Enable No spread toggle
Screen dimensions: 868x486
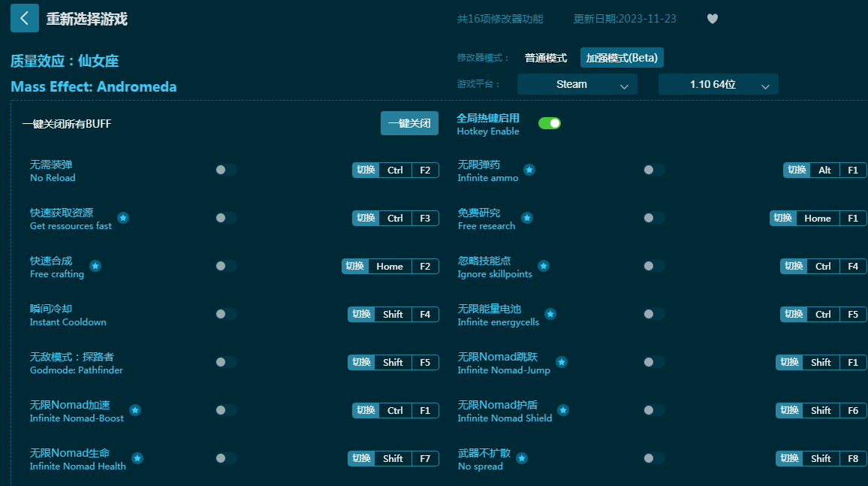click(x=654, y=458)
